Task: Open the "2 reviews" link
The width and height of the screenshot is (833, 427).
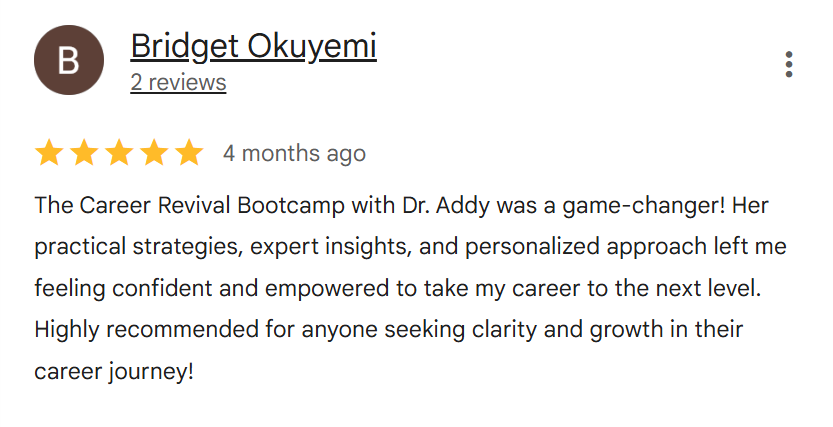Action: coord(178,82)
